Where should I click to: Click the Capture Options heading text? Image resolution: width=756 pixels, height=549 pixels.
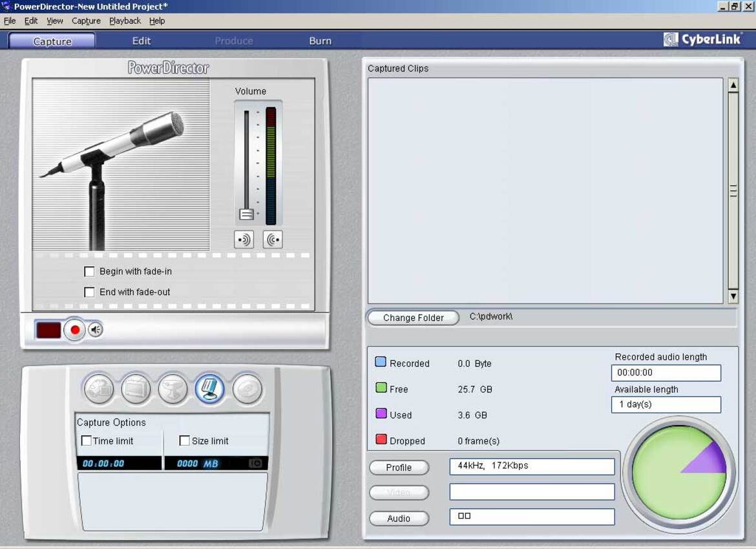(x=111, y=422)
